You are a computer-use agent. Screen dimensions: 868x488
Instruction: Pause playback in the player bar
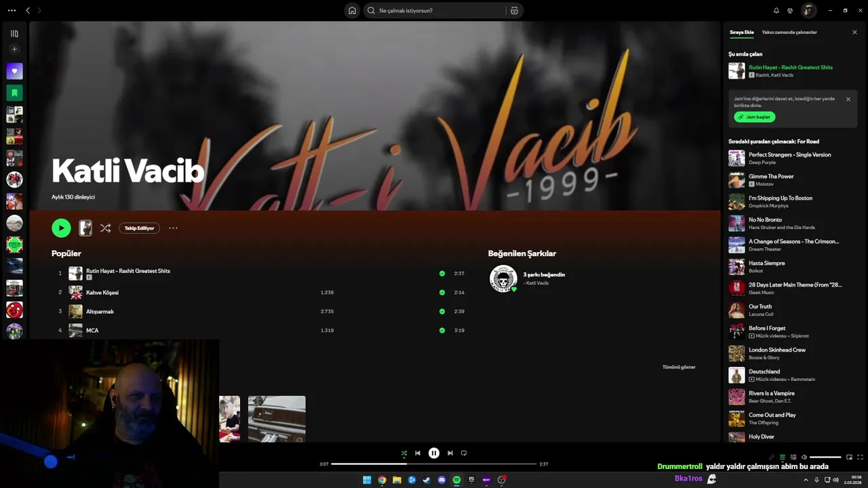[x=434, y=453]
